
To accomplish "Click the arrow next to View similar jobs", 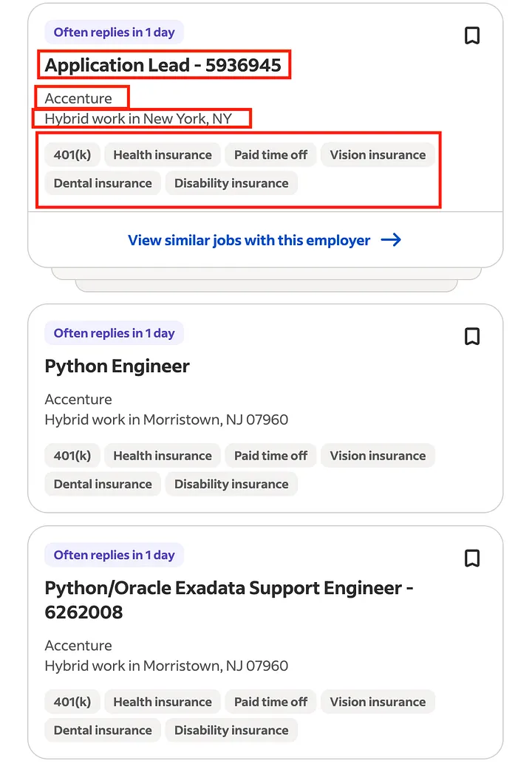I will (391, 240).
